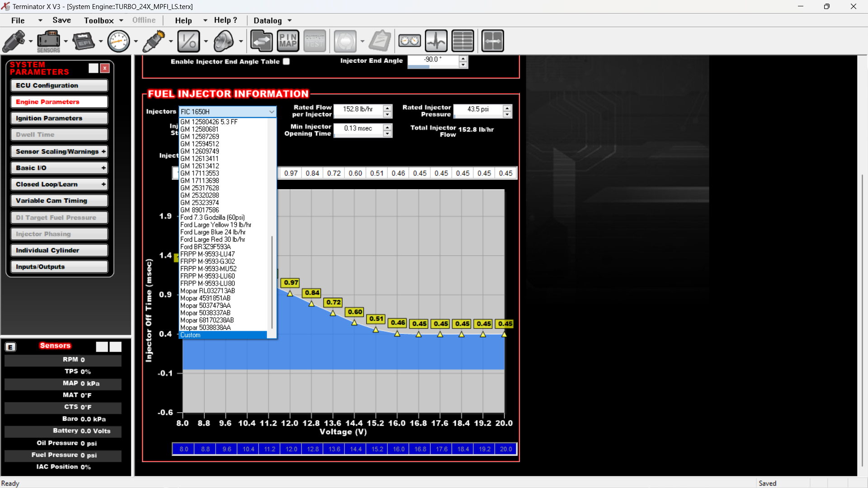This screenshot has width=868, height=488.
Task: Expand the Sensors icon dropdown arrow
Action: tap(66, 42)
